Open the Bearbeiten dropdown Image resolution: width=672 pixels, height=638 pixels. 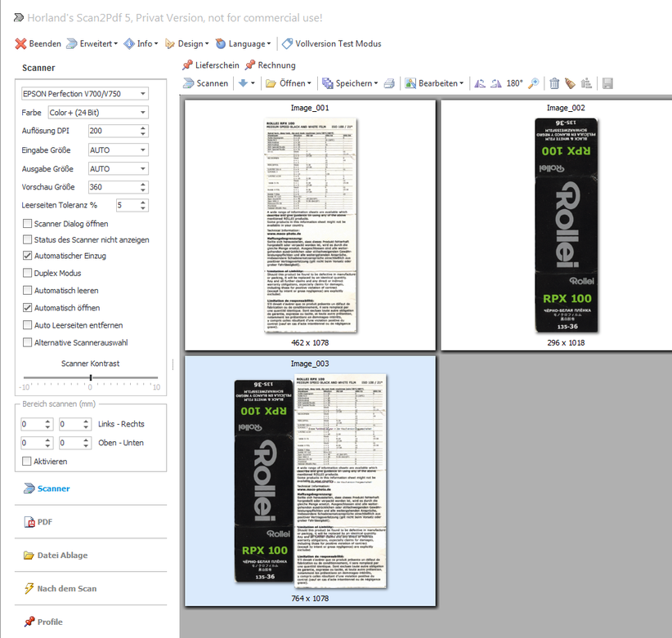(461, 83)
